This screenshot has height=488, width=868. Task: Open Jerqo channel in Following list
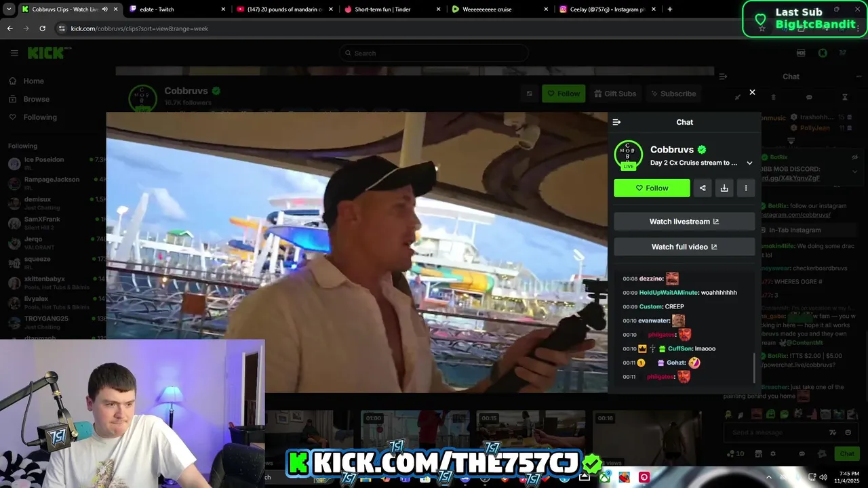54,243
